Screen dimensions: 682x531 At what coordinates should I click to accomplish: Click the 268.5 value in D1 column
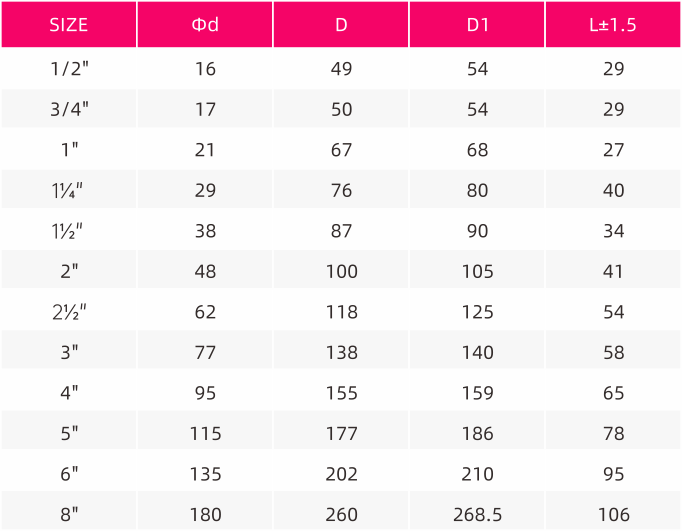click(x=478, y=514)
